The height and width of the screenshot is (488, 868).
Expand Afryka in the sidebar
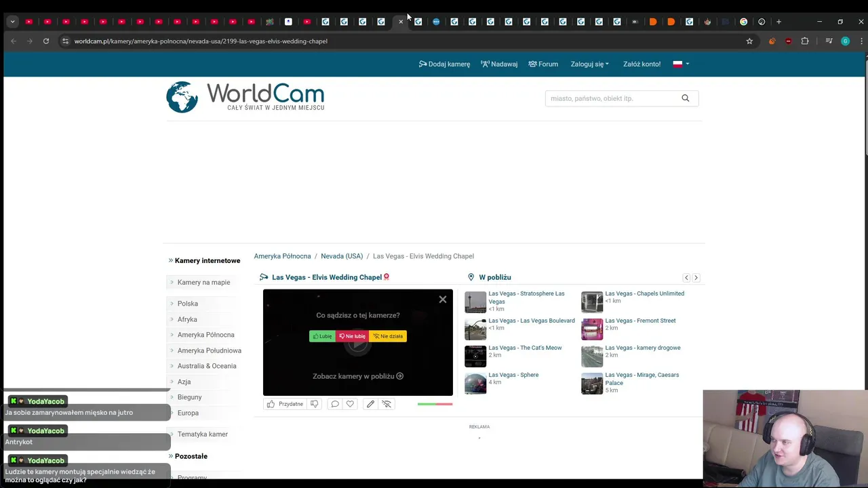[187, 319]
